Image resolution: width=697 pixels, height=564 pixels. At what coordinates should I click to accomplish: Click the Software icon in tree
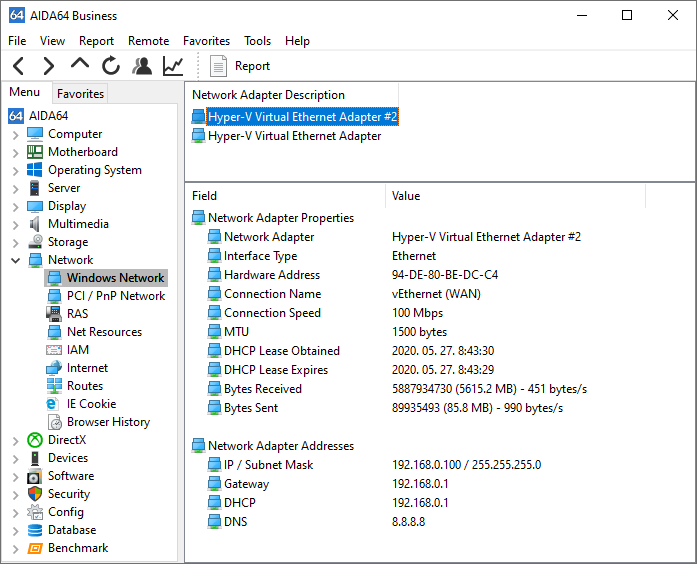point(35,476)
